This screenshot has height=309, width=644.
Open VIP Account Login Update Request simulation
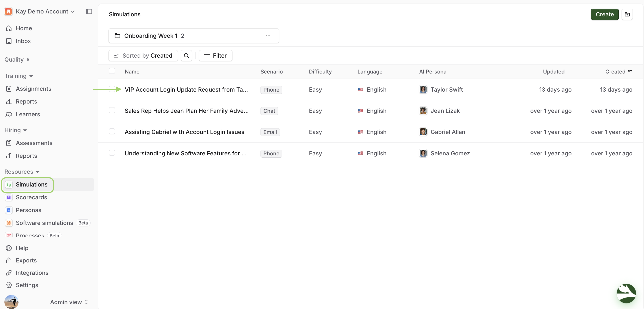(186, 90)
